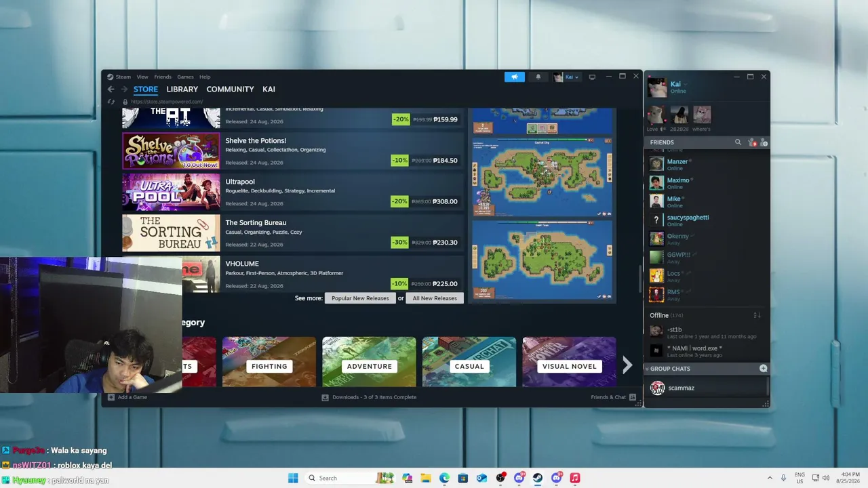The image size is (868, 488).
Task: Launch Microsoft Edge from the taskbar
Action: tap(444, 478)
